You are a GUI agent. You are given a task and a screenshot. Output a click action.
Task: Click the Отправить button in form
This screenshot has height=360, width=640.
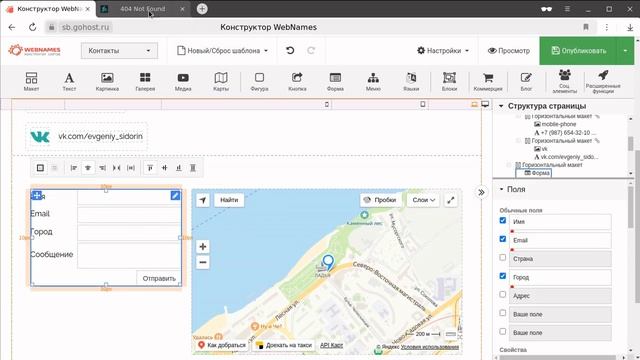point(159,278)
